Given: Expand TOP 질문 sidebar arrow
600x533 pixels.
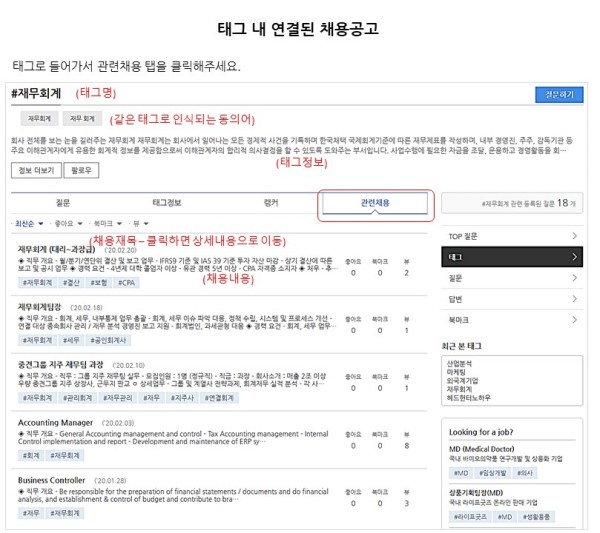Looking at the screenshot, I should click(574, 236).
